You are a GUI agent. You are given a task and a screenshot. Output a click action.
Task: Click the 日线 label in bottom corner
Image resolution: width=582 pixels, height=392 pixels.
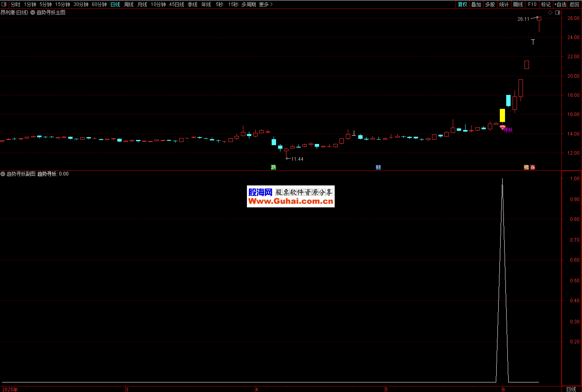[x=571, y=389]
